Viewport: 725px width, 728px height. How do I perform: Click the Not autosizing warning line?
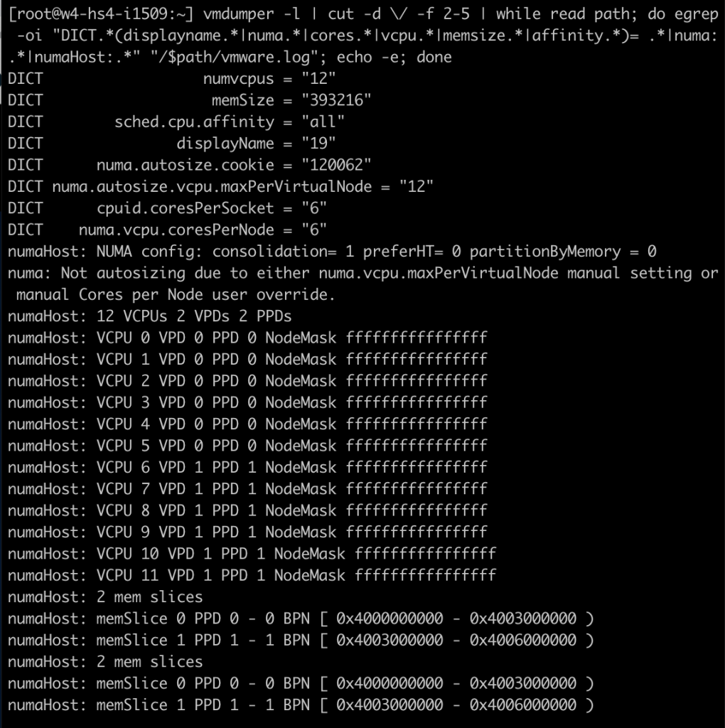coord(362,284)
